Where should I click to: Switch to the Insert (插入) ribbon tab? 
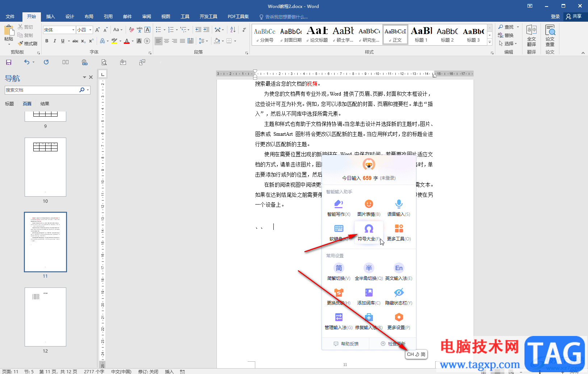[x=50, y=17]
